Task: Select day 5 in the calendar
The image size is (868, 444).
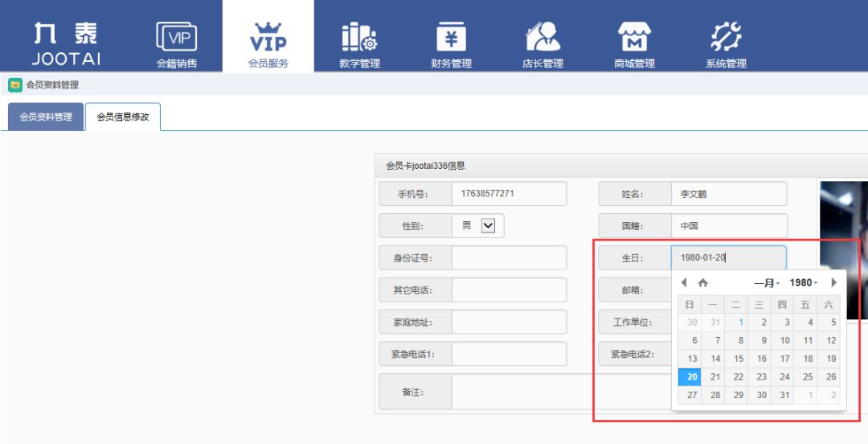Action: pyautogui.click(x=829, y=322)
